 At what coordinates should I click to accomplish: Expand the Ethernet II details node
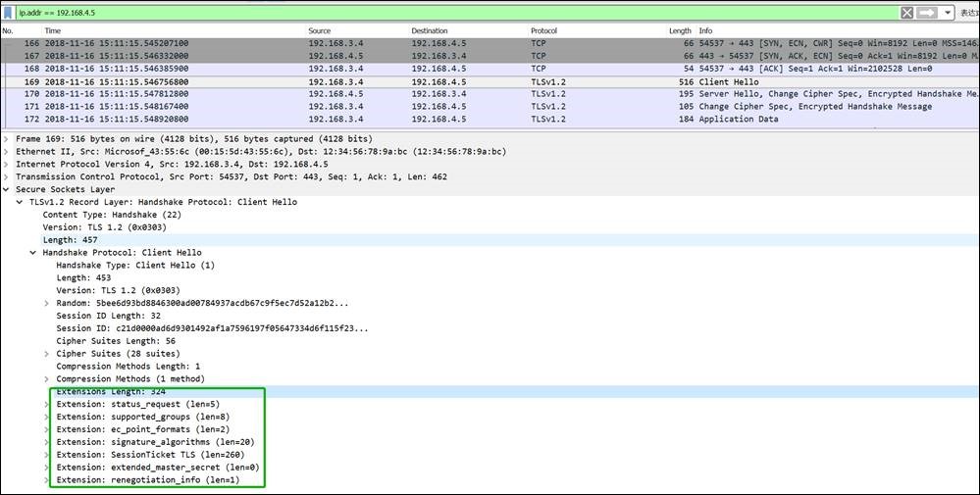pyautogui.click(x=6, y=152)
